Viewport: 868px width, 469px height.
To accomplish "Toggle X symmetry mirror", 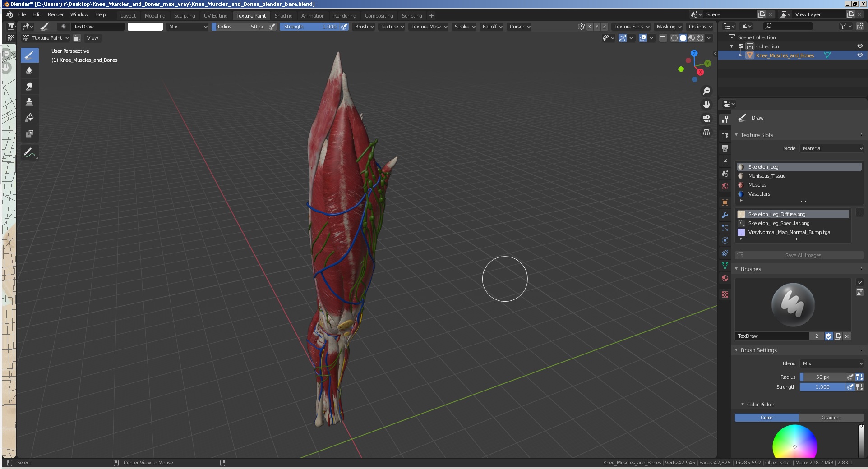I will pos(589,27).
